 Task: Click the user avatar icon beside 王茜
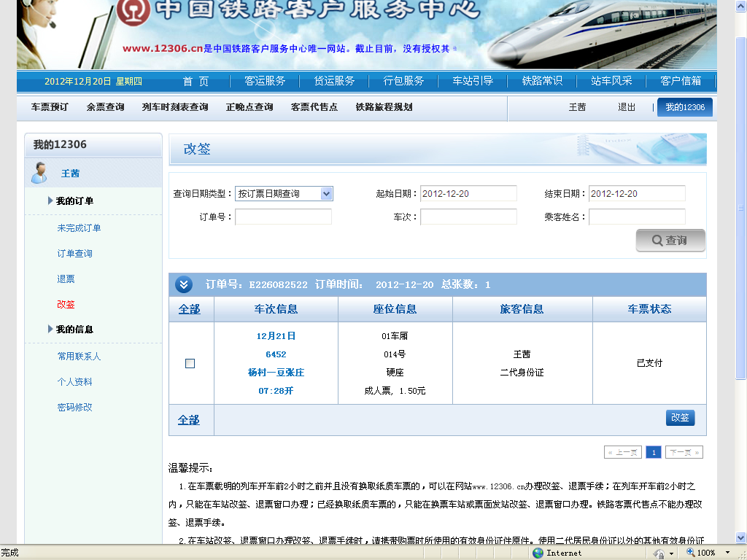[39, 173]
